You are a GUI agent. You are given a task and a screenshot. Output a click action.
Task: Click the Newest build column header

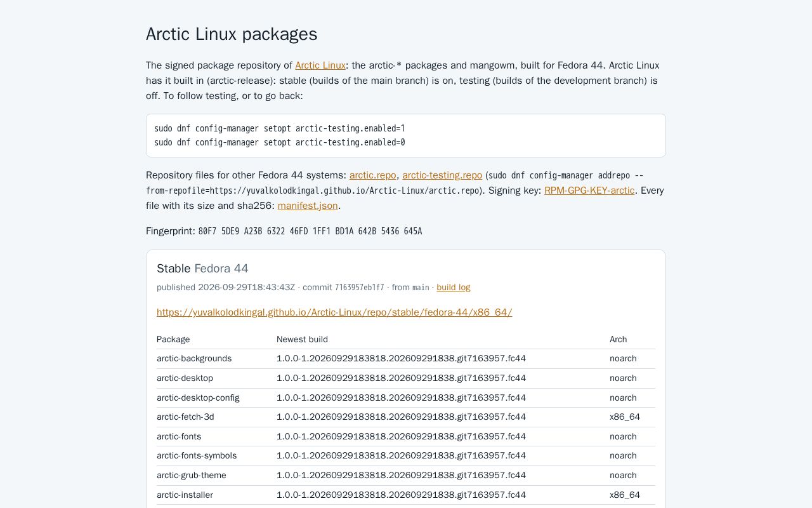[302, 339]
